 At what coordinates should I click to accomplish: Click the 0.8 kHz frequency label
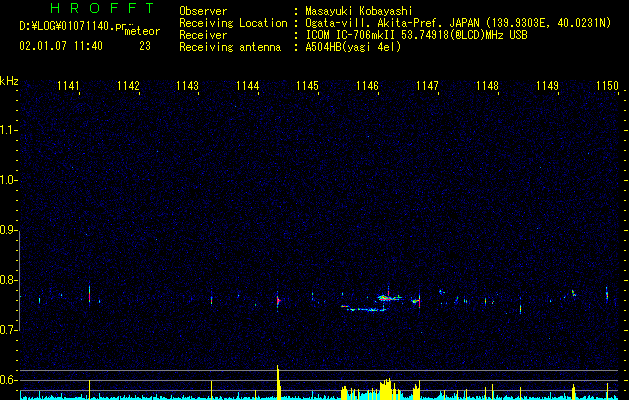click(8, 280)
